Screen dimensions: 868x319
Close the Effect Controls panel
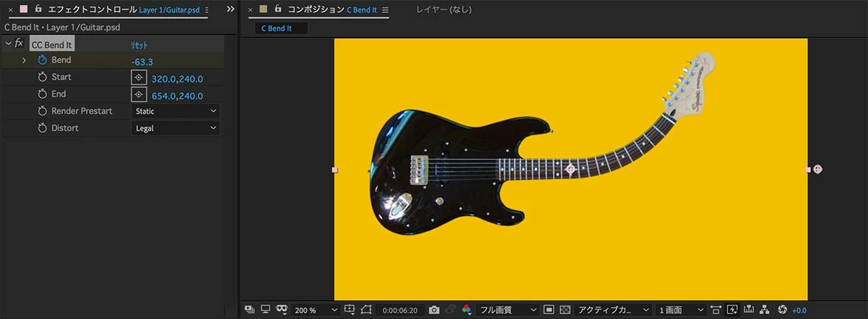[10, 10]
